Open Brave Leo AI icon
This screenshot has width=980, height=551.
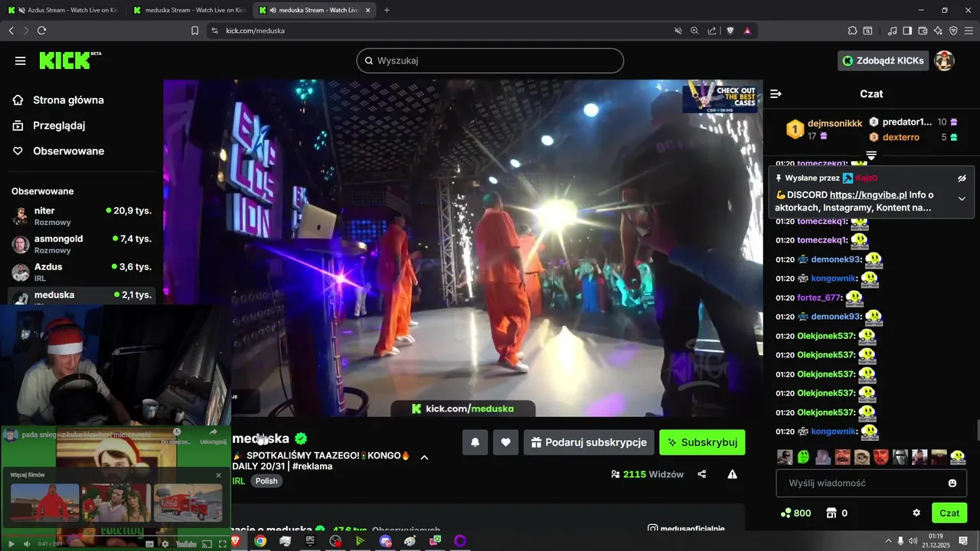click(x=938, y=31)
